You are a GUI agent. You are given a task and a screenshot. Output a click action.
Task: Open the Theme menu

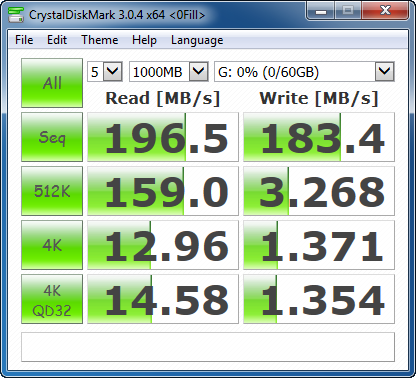click(100, 40)
